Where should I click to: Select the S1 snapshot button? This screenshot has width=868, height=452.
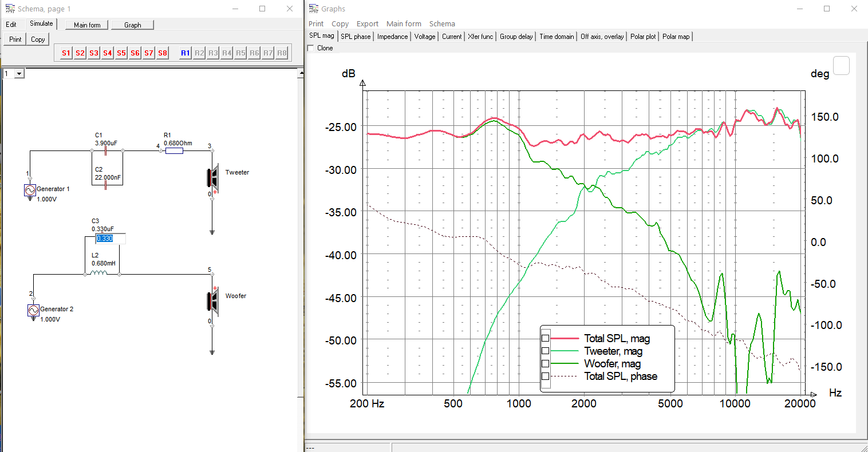click(66, 53)
